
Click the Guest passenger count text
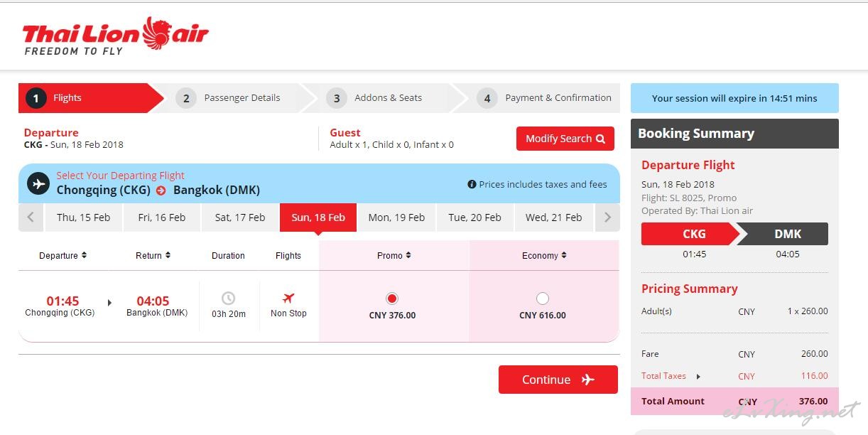[391, 144]
